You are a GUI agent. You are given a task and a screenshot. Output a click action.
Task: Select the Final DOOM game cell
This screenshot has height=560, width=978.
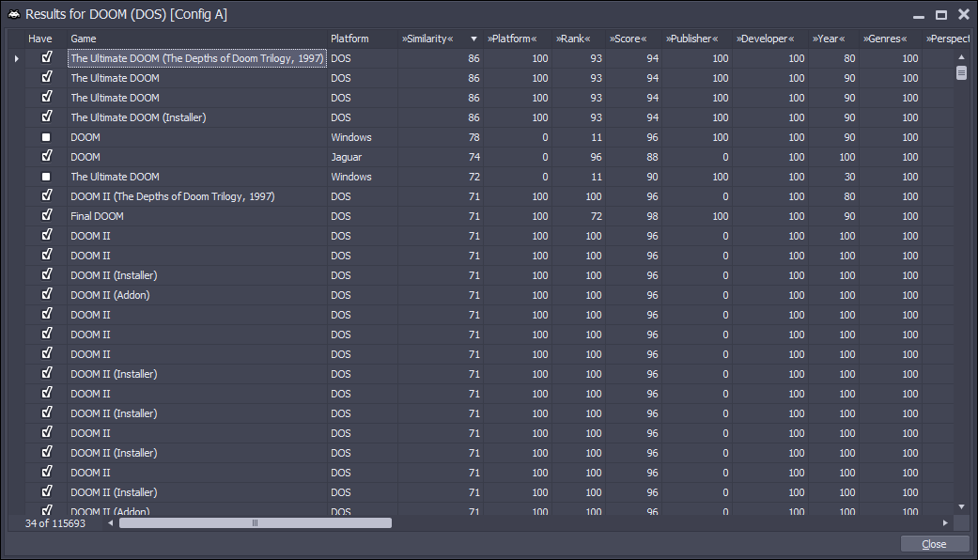[197, 216]
